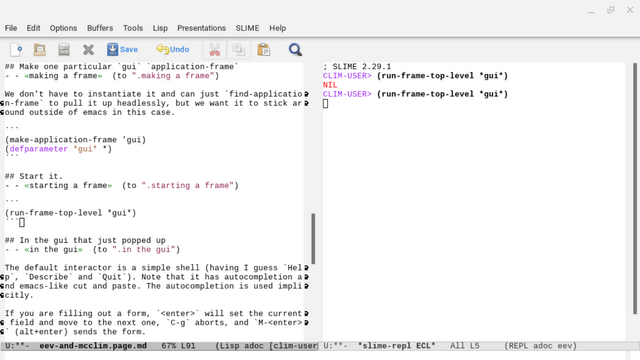Click the Save toolbar button
640x360 pixels.
pyautogui.click(x=122, y=49)
